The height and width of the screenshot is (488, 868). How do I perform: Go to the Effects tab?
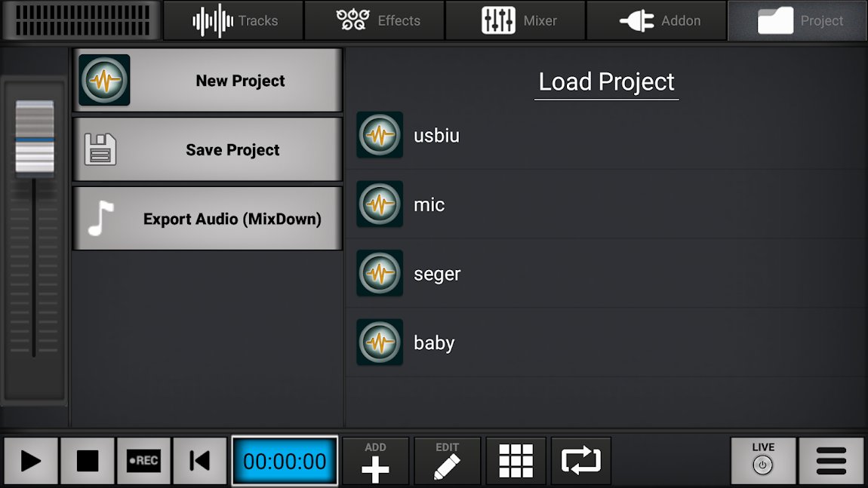click(x=374, y=20)
